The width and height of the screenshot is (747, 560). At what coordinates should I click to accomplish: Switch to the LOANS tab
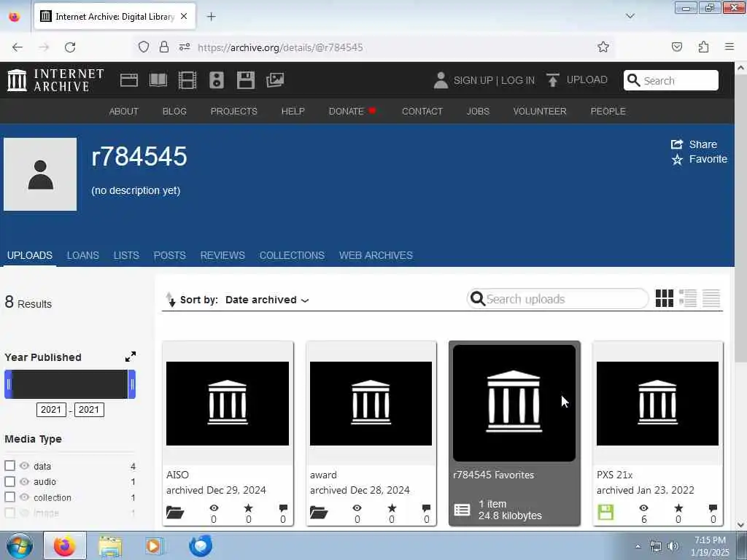(83, 255)
